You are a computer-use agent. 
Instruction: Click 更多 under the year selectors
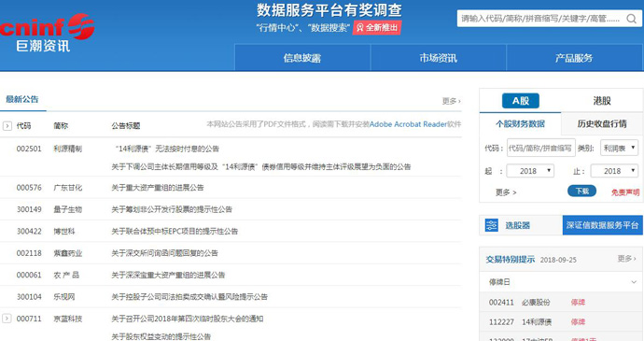(x=506, y=192)
